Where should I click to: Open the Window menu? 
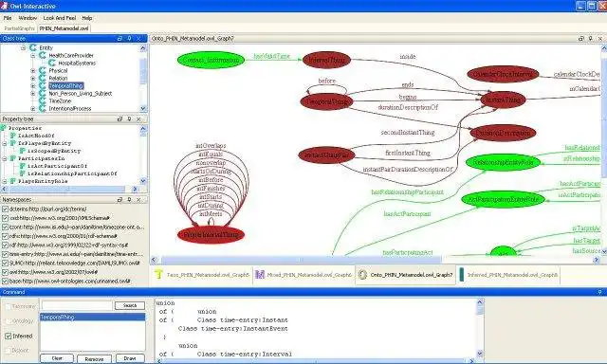point(28,18)
